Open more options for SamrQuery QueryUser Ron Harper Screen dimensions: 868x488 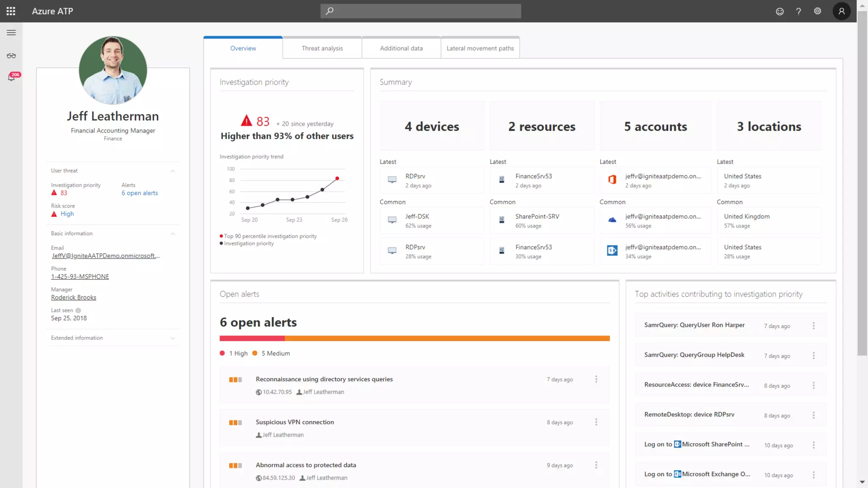(x=813, y=325)
